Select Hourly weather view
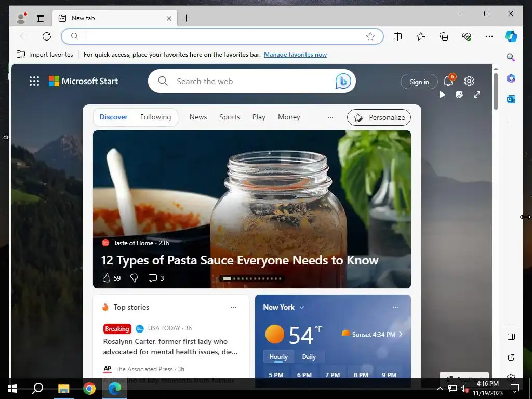This screenshot has height=399, width=532. (278, 357)
